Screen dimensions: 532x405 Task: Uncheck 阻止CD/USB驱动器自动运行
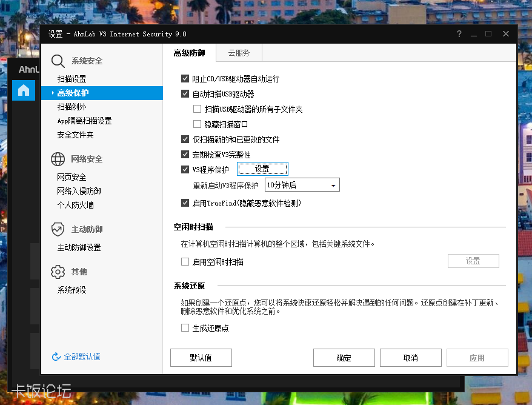(185, 78)
